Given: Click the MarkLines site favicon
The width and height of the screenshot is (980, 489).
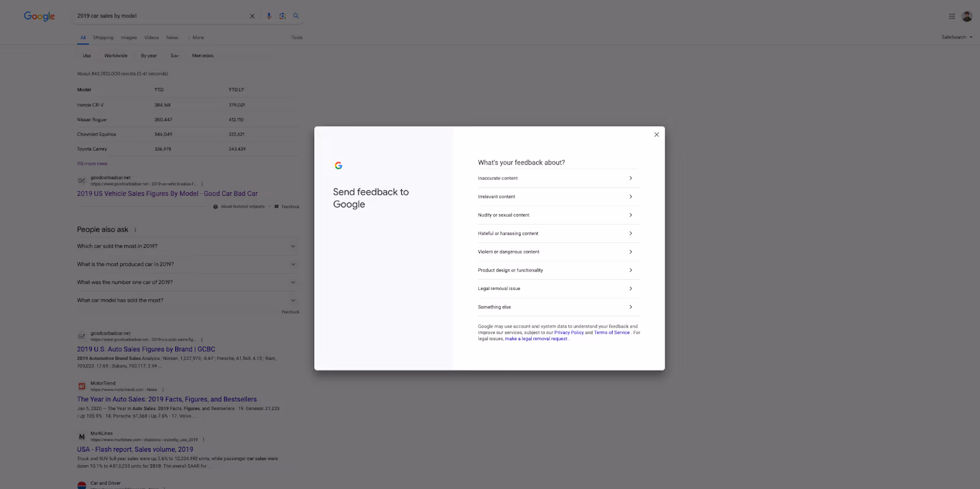Looking at the screenshot, I should [81, 436].
